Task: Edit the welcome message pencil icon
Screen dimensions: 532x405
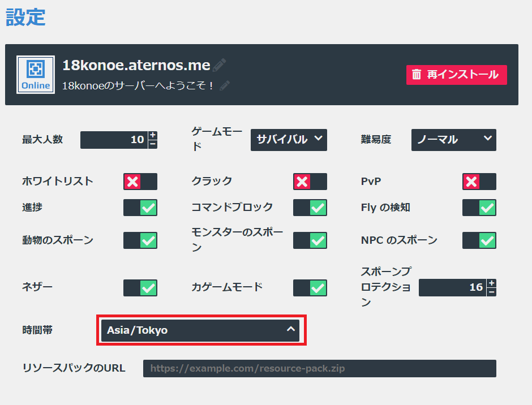Action: 224,85
